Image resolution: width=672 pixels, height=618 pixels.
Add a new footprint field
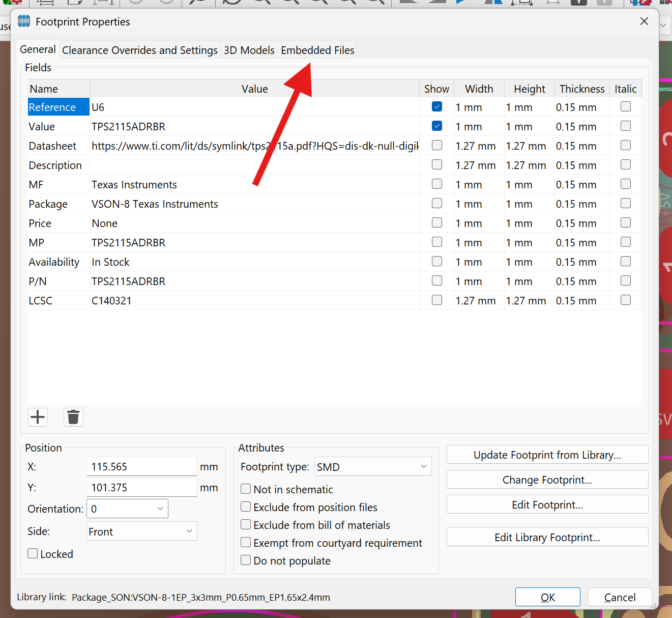(x=37, y=417)
